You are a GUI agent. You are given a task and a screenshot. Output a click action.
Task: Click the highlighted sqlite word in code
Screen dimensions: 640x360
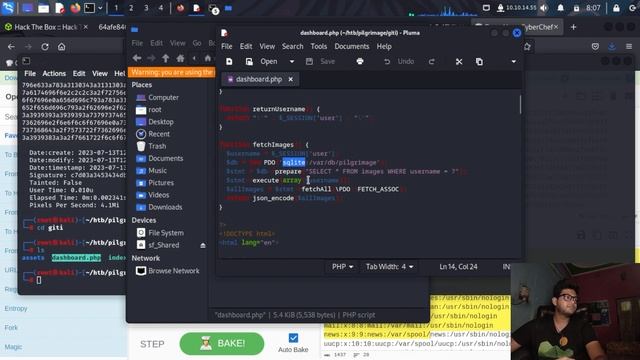294,162
